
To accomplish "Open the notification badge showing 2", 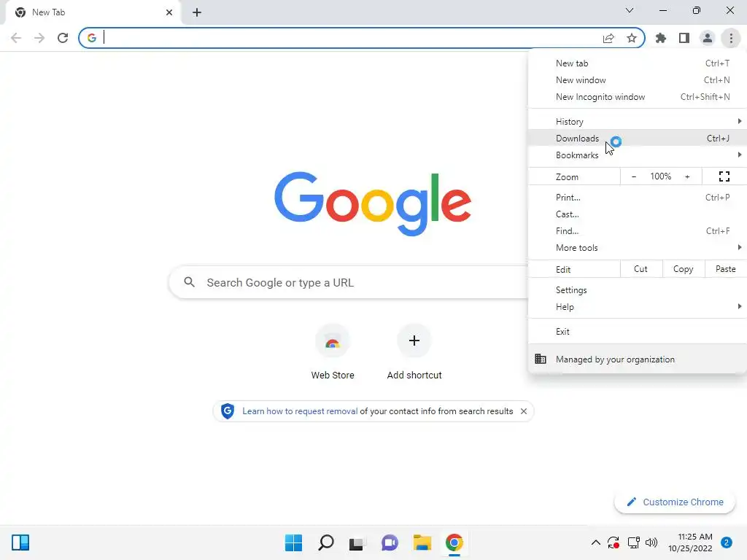I will tap(727, 542).
